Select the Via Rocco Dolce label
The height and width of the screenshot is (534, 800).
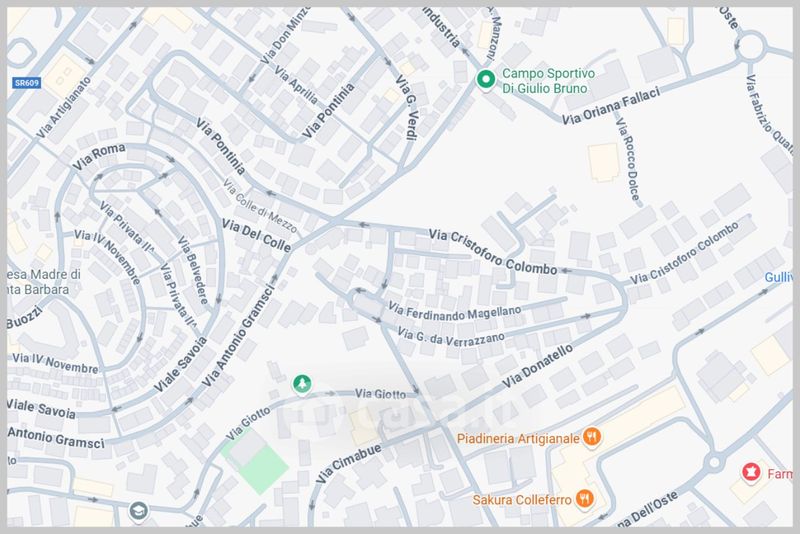pos(627,159)
